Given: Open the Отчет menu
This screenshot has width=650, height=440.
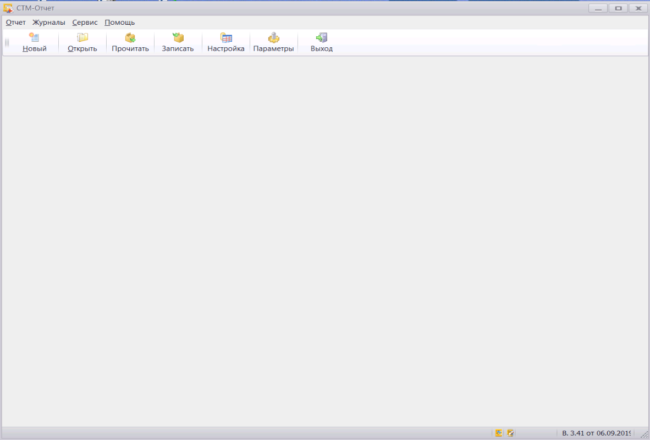Looking at the screenshot, I should point(16,22).
